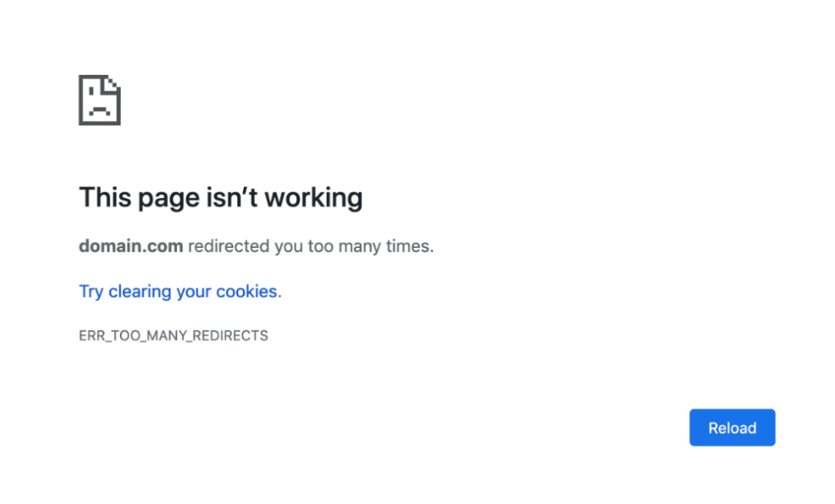The image size is (835, 504).
Task: Select the frowning document icon above the heading
Action: (x=99, y=100)
